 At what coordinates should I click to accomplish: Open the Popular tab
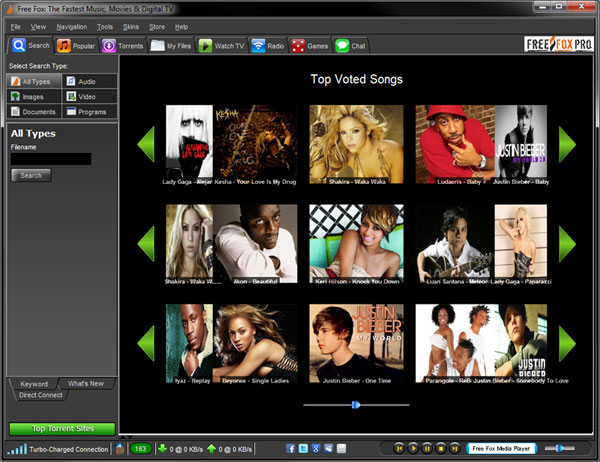(76, 46)
